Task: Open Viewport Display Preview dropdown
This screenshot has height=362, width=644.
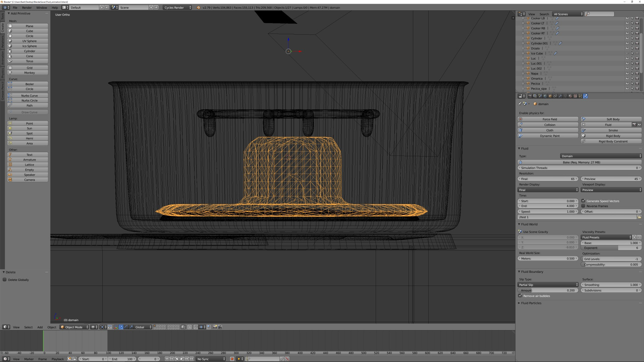Action: pyautogui.click(x=611, y=190)
